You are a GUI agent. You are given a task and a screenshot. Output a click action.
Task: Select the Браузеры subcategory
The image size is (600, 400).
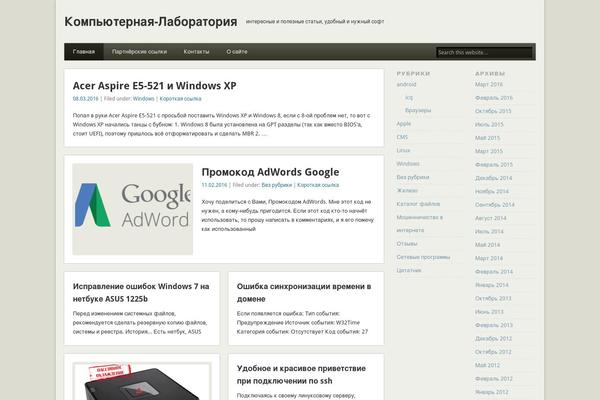point(418,110)
